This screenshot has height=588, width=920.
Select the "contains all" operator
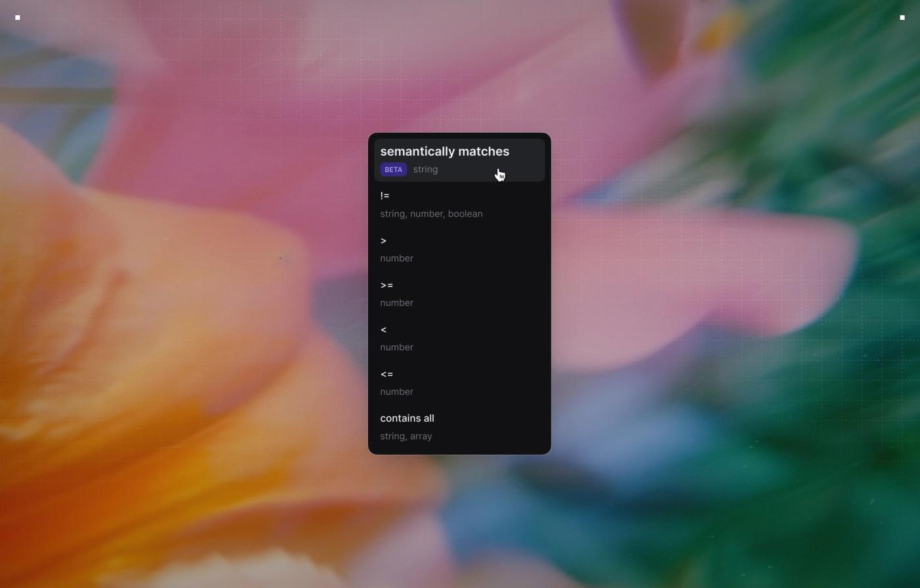pos(459,427)
